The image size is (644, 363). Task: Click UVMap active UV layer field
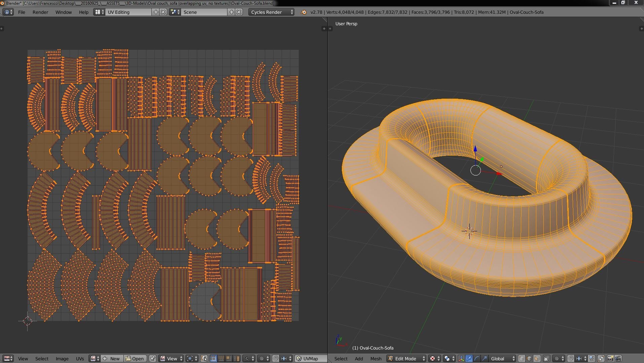point(311,359)
